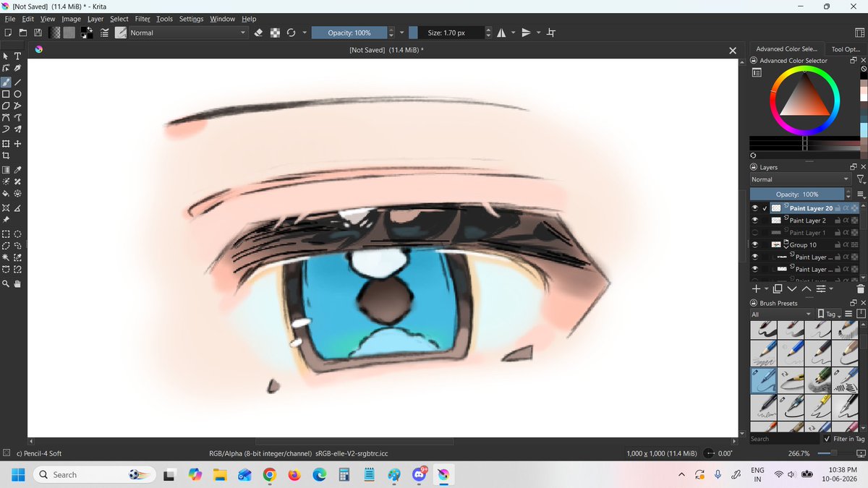Open horizontal mirror options dropdown arrow
The image size is (868, 488).
pos(513,33)
